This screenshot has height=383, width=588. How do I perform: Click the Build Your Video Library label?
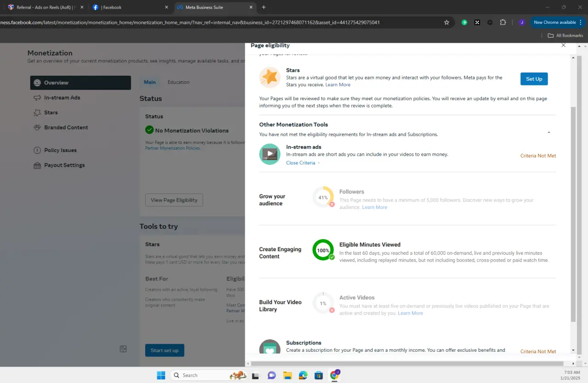280,306
